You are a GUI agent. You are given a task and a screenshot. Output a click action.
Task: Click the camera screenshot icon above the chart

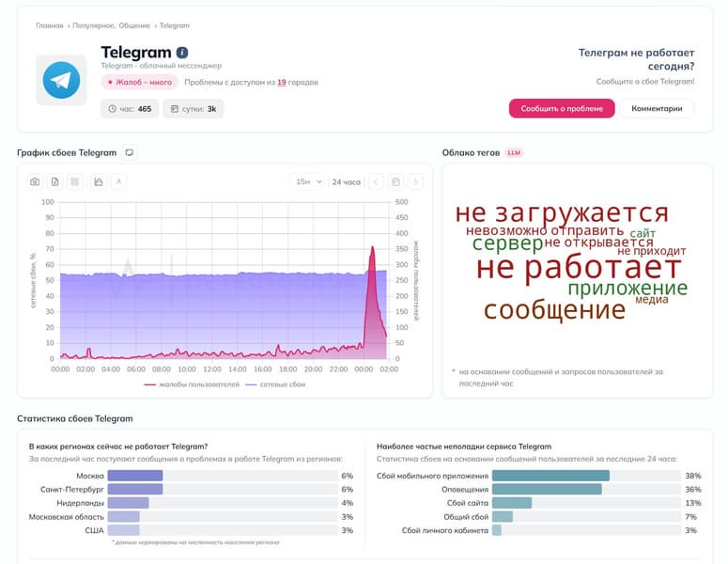tap(35, 181)
